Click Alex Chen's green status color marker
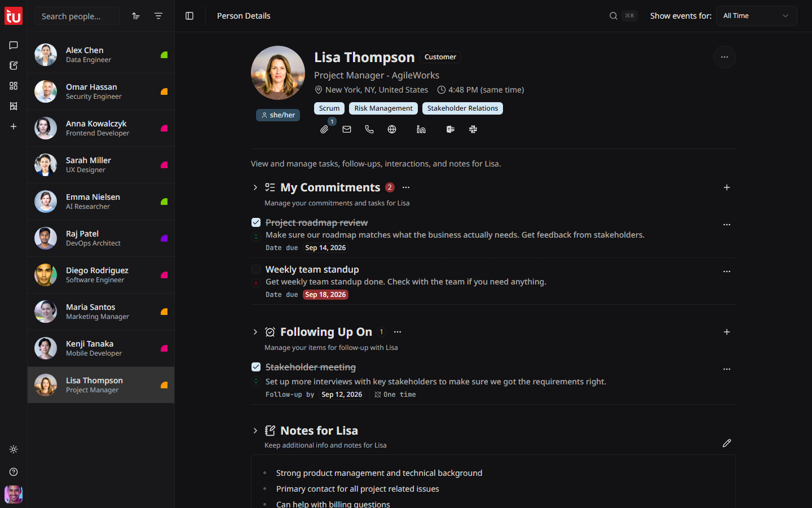This screenshot has width=812, height=508. point(164,55)
